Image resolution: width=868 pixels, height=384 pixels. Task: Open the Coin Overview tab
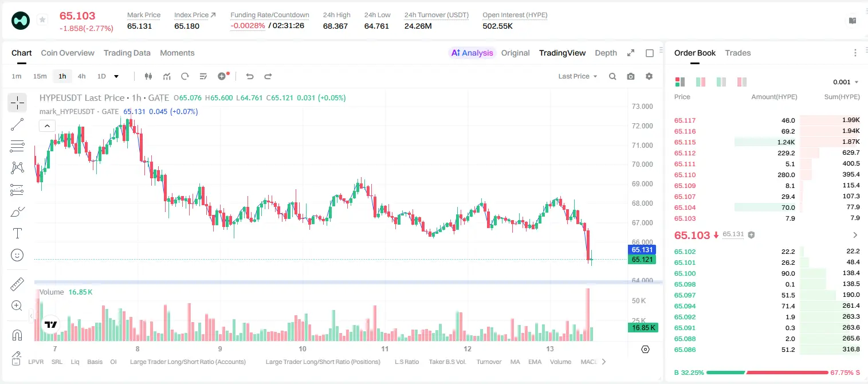68,53
